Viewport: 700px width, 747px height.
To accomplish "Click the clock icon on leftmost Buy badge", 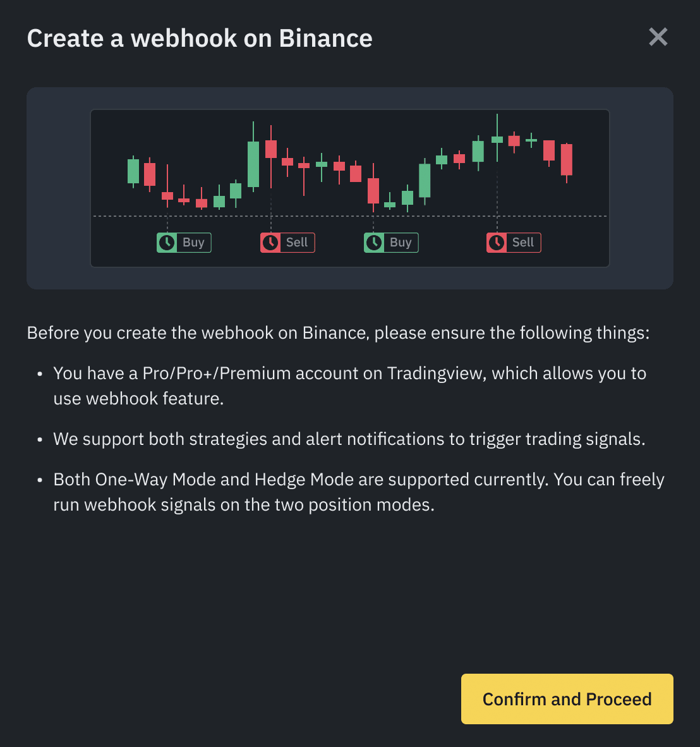I will pos(167,243).
